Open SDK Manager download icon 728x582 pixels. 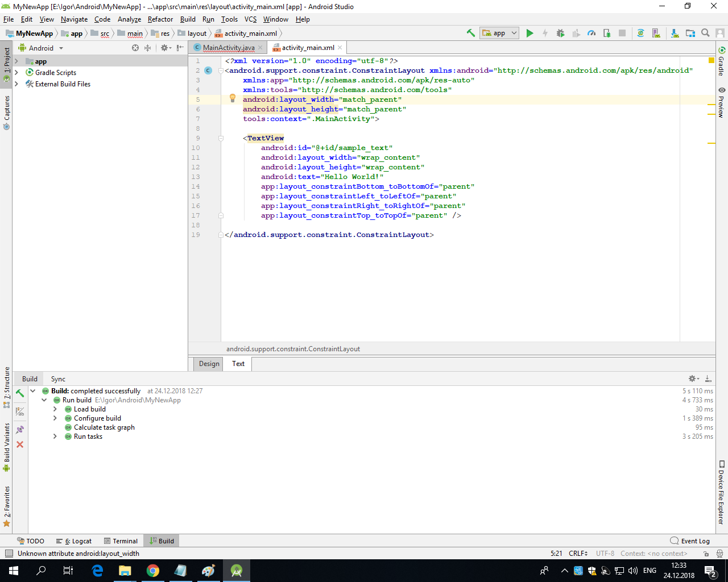675,33
